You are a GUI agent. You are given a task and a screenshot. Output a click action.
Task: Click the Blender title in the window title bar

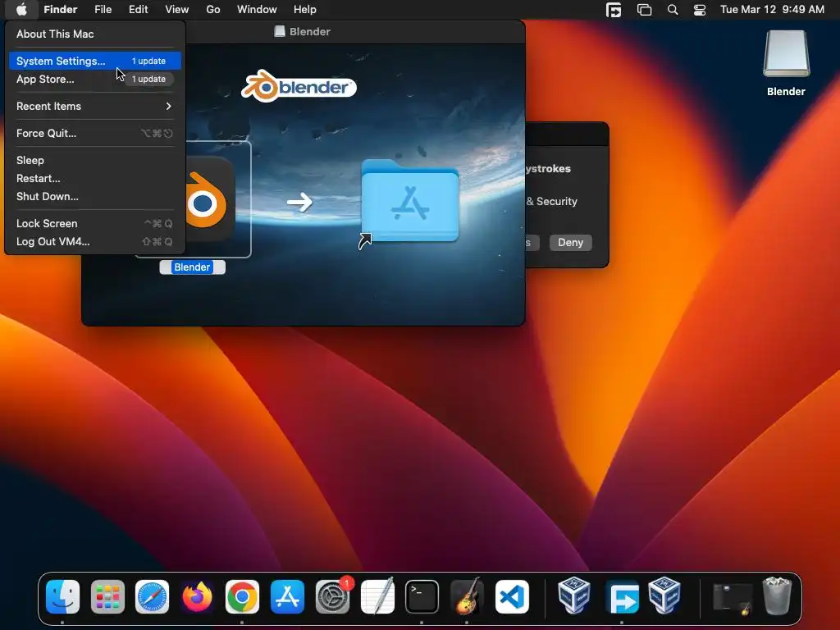coord(309,32)
